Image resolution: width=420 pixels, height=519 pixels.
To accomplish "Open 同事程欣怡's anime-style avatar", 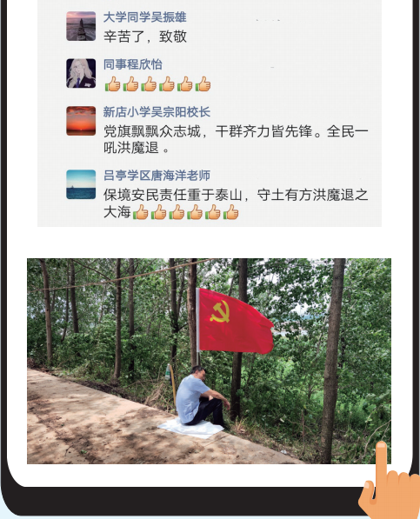I will pos(81,74).
